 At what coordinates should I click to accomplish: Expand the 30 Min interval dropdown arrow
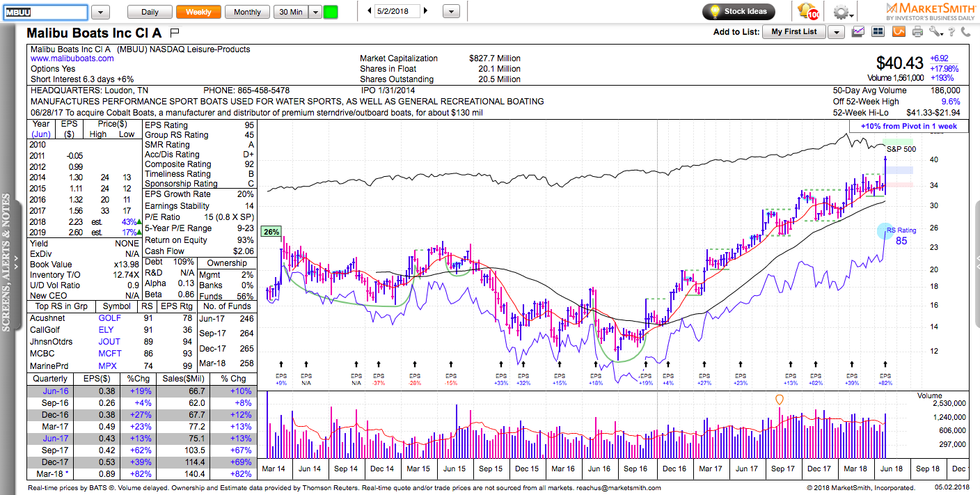(315, 12)
